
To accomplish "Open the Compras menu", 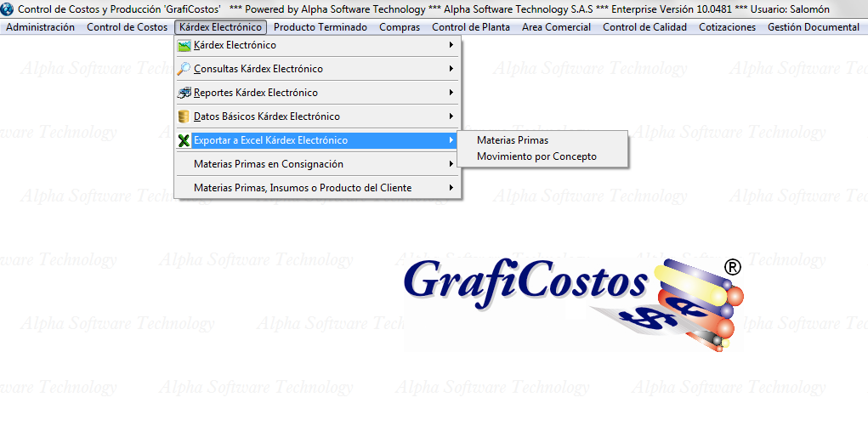I will click(x=400, y=27).
